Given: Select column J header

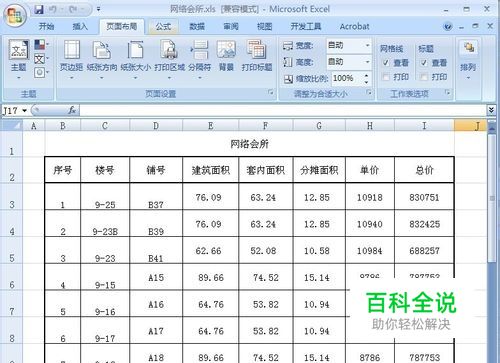Looking at the screenshot, I should click(x=470, y=126).
